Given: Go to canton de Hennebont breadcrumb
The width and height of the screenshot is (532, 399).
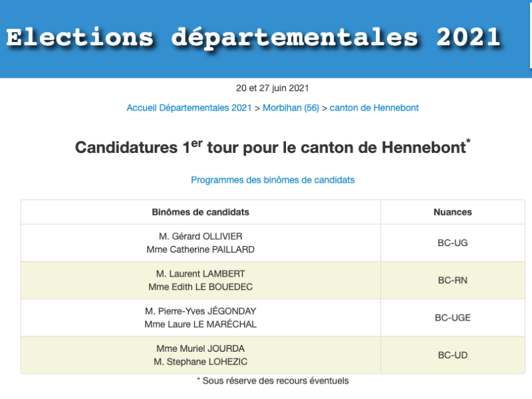Looking at the screenshot, I should click(374, 108).
